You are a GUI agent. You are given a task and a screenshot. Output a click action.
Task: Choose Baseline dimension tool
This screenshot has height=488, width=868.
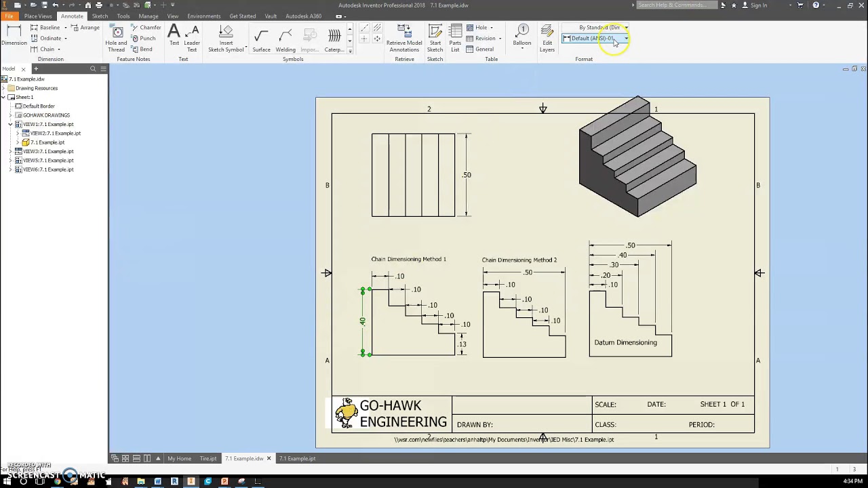point(45,28)
